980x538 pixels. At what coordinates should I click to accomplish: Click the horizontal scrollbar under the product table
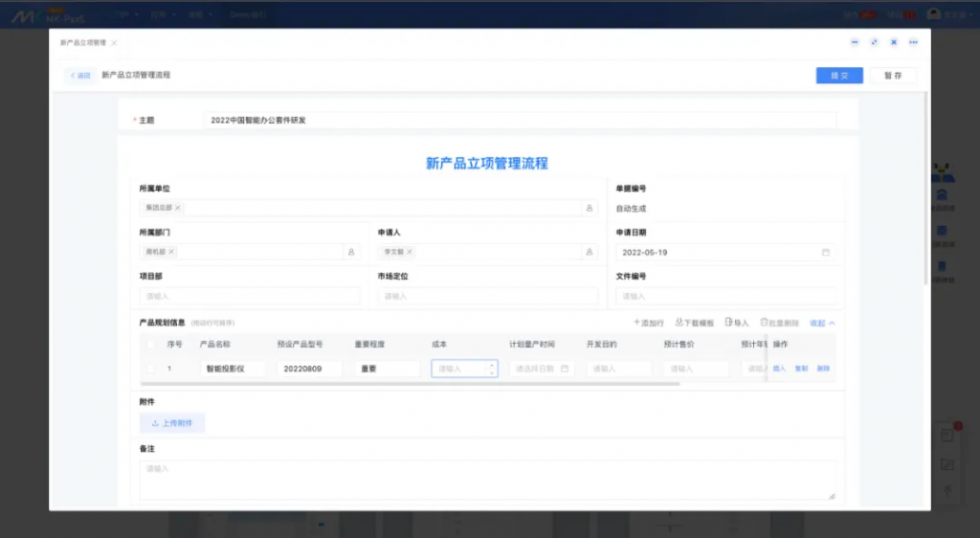pyautogui.click(x=410, y=384)
